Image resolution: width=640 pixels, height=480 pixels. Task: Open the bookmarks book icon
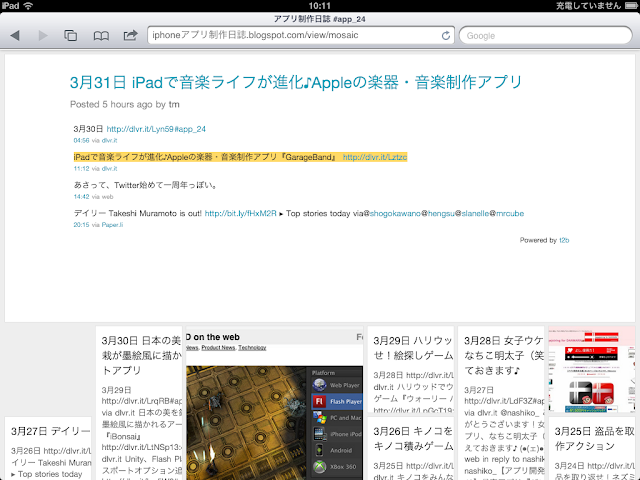pyautogui.click(x=101, y=36)
